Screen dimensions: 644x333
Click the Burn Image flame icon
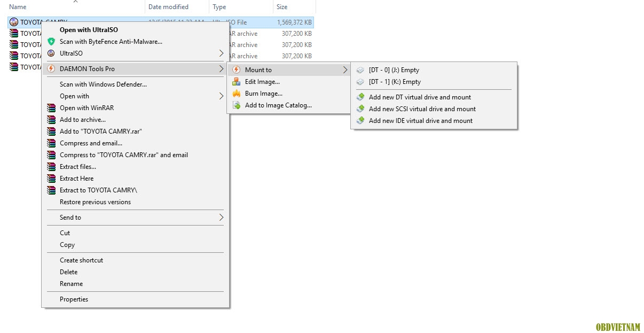pos(236,94)
